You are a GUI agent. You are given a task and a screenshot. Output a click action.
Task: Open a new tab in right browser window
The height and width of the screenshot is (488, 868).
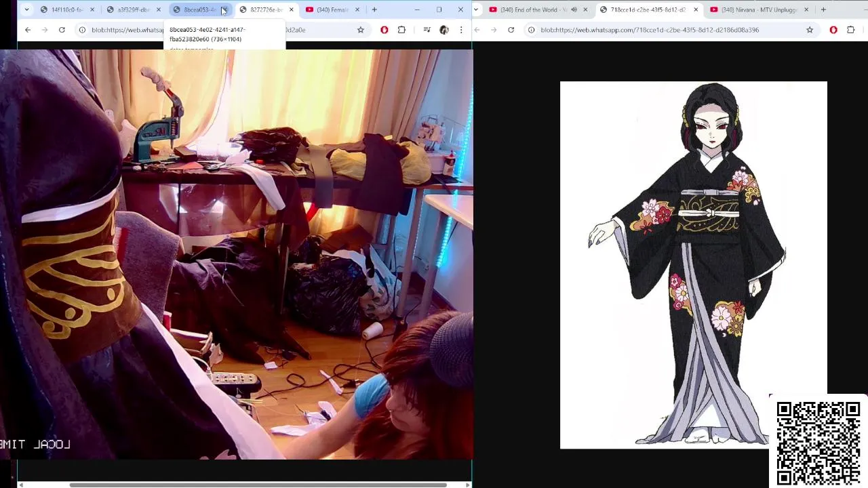point(823,9)
